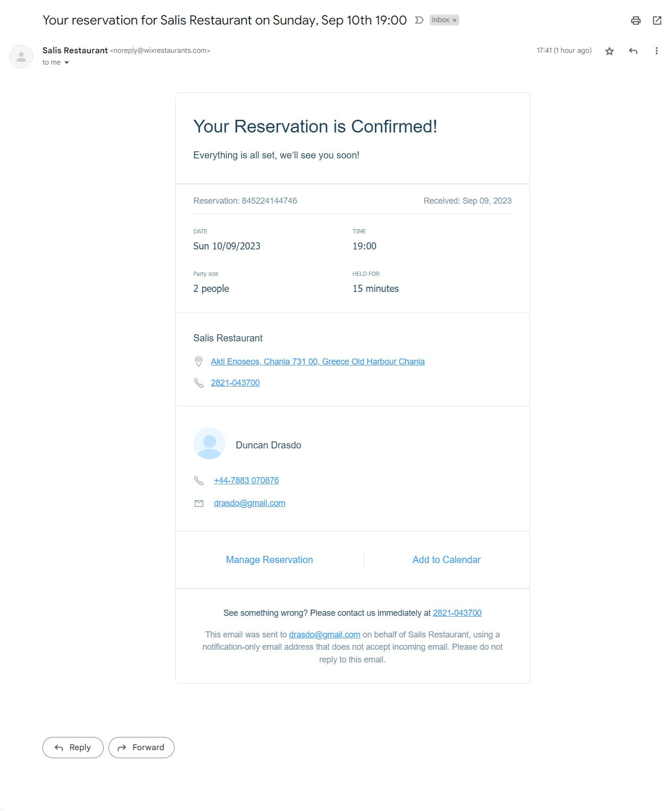Click the restaurant phone number 2821-043700
Screen dimensions: 672x811
235,383
